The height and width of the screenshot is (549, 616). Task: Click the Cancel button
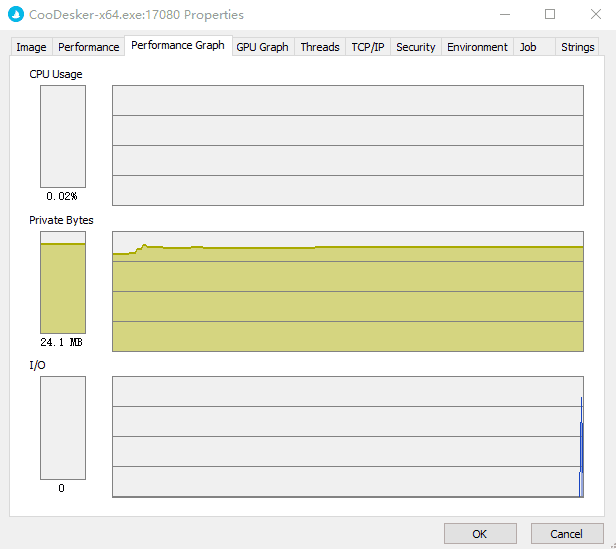coord(567,534)
